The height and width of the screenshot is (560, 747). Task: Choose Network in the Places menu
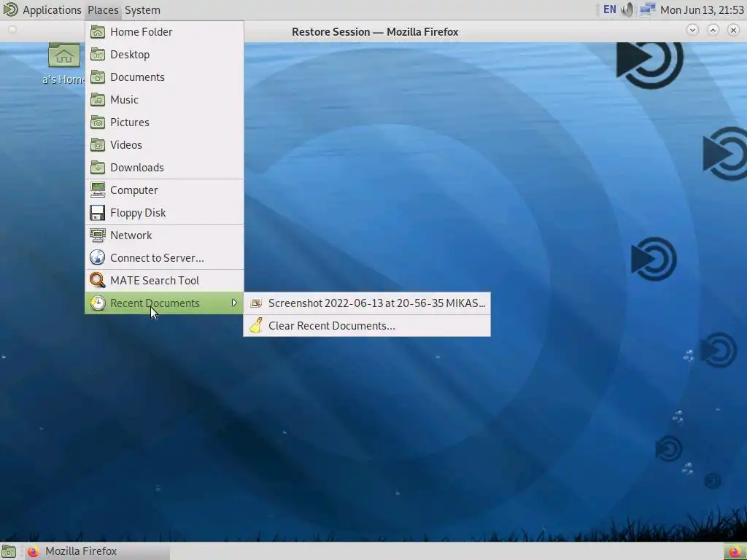164,236
